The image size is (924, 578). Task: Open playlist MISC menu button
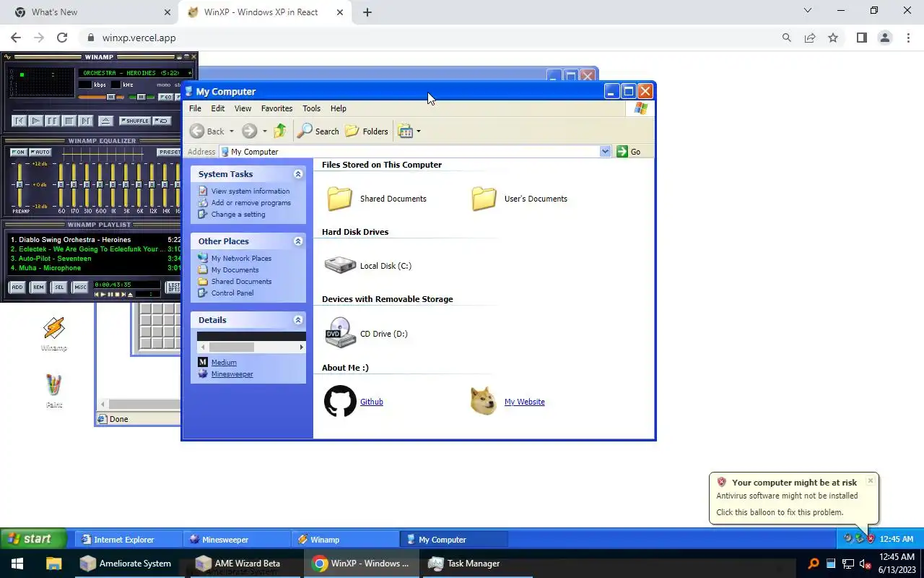pyautogui.click(x=80, y=288)
